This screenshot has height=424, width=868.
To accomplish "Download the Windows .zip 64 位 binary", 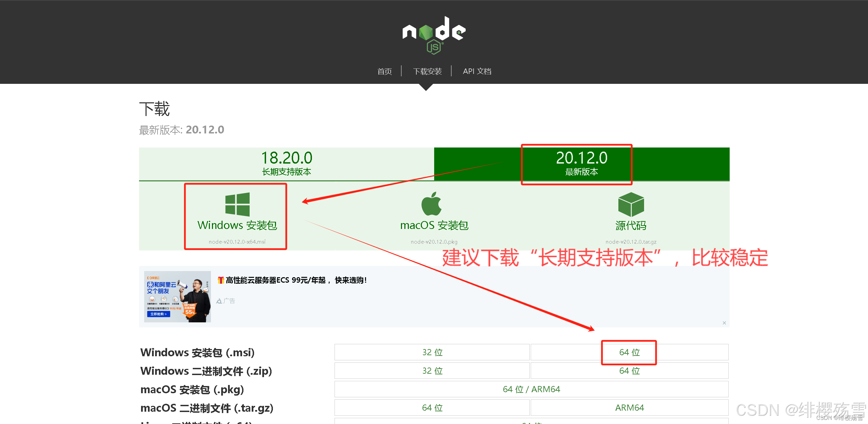I will [x=629, y=371].
